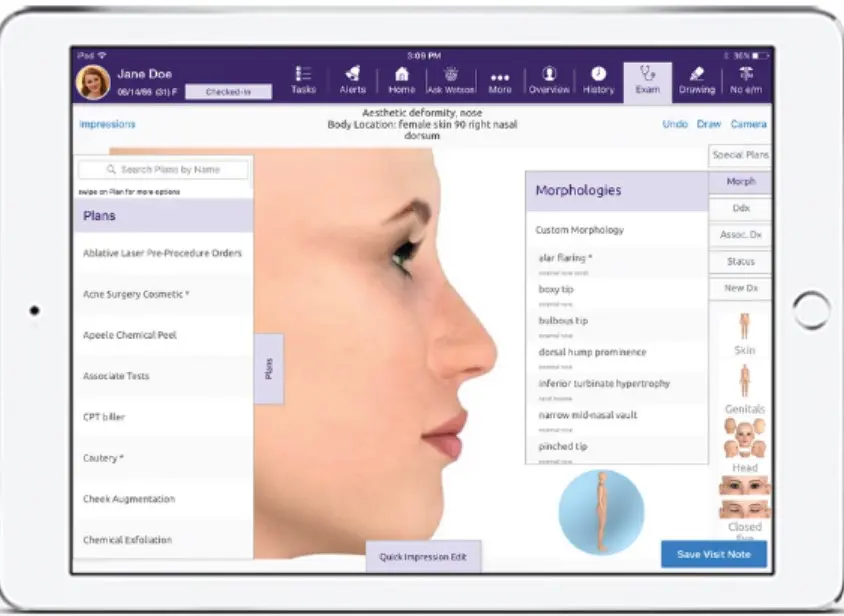This screenshot has height=616, width=844.
Task: Save the visit note
Action: pos(713,553)
